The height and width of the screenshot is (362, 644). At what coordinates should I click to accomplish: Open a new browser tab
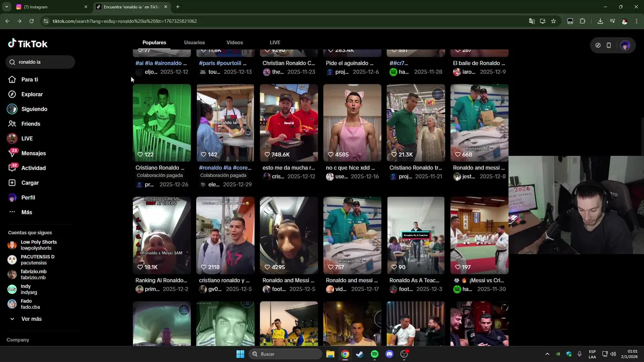(x=178, y=7)
